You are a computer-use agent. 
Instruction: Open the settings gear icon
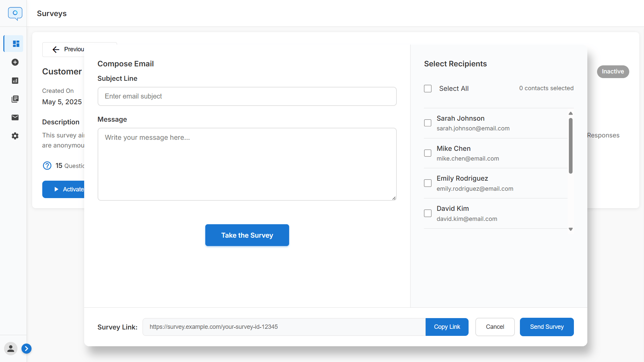tap(15, 136)
